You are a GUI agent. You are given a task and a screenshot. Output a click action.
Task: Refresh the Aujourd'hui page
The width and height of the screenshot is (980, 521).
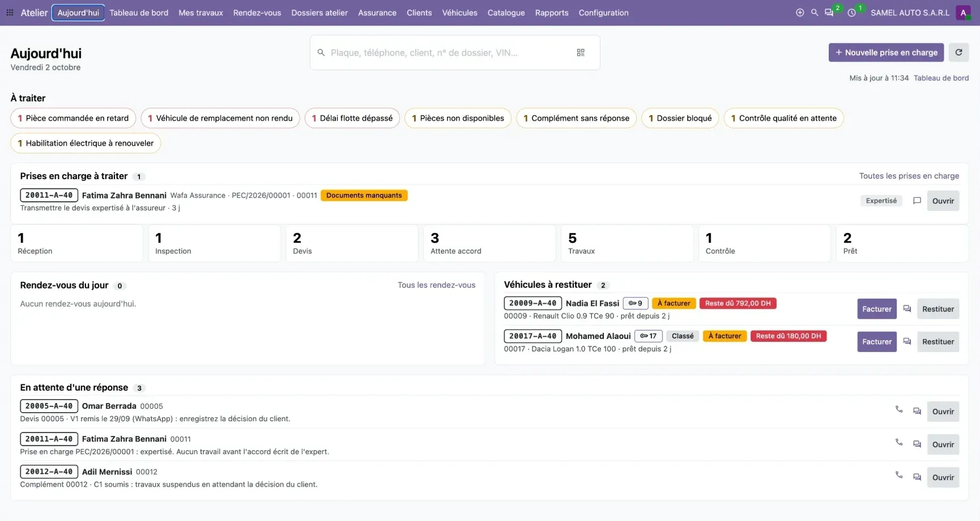point(958,52)
